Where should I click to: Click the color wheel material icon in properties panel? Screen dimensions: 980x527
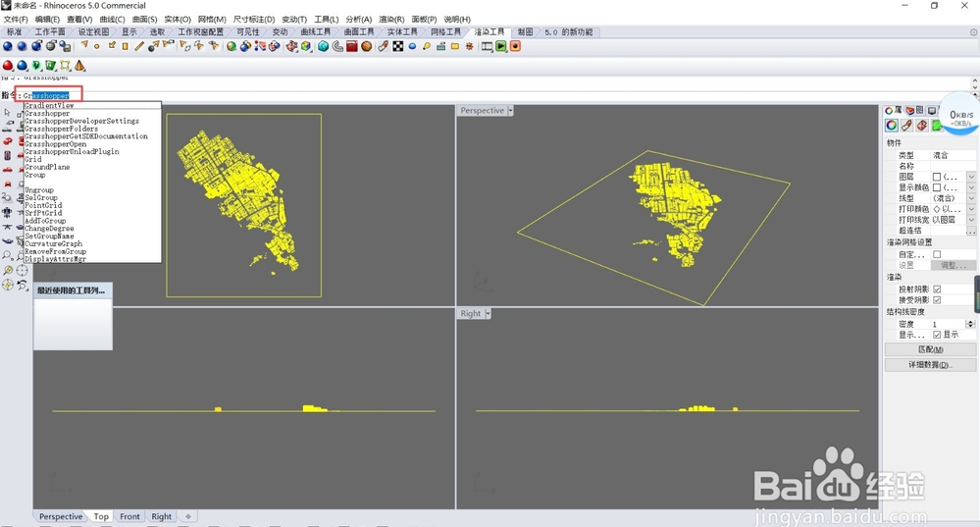tap(892, 126)
